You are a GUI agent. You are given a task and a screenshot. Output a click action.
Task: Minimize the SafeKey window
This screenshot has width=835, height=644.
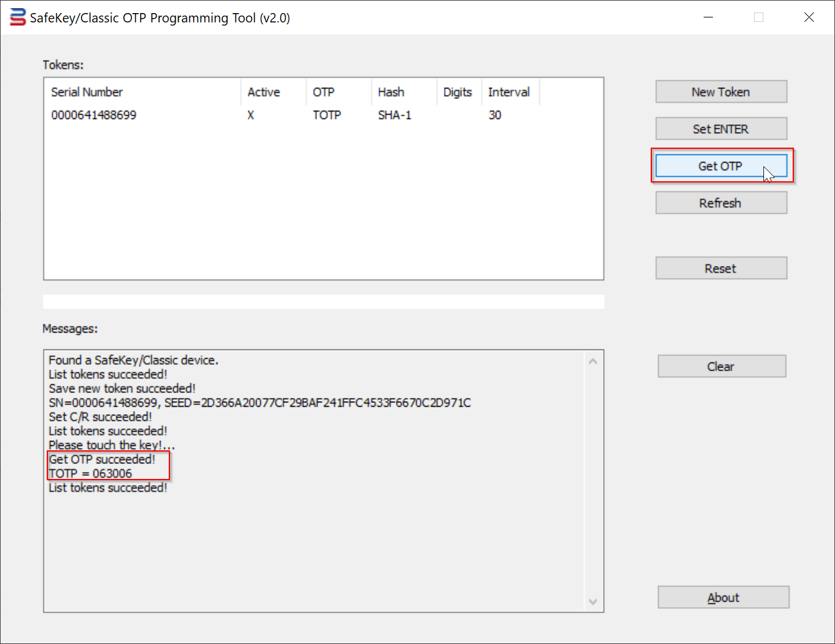pyautogui.click(x=708, y=17)
